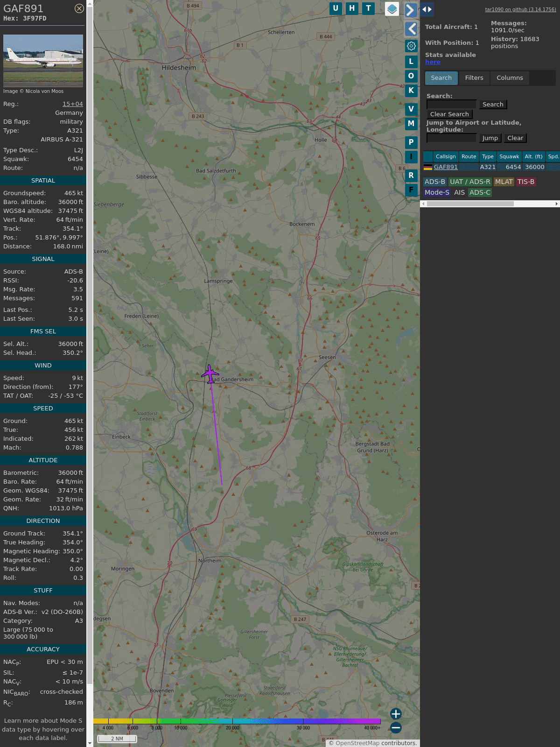560x747 pixels.
Task: Select the purple aircraft icon on map
Action: point(210,374)
